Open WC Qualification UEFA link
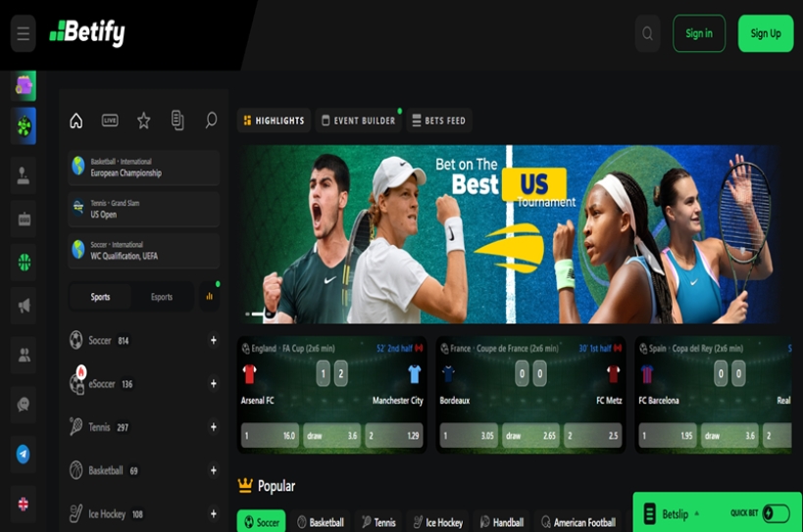This screenshot has width=803, height=532. (144, 250)
